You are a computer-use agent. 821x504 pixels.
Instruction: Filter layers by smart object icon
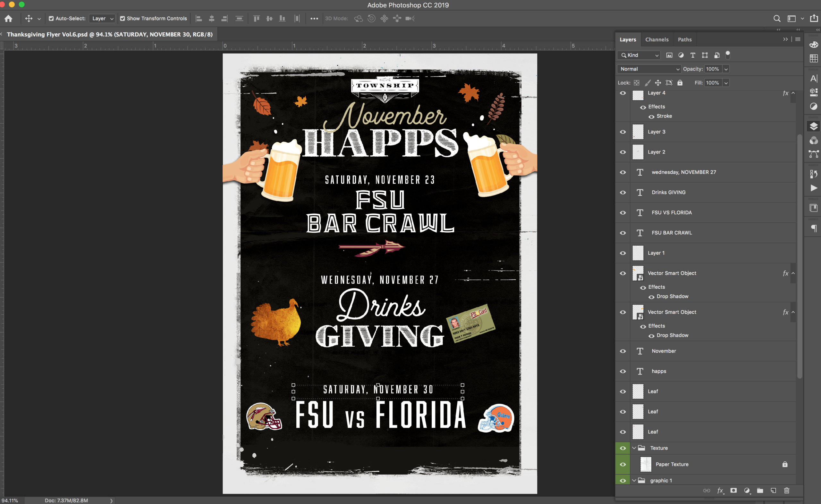tap(716, 55)
